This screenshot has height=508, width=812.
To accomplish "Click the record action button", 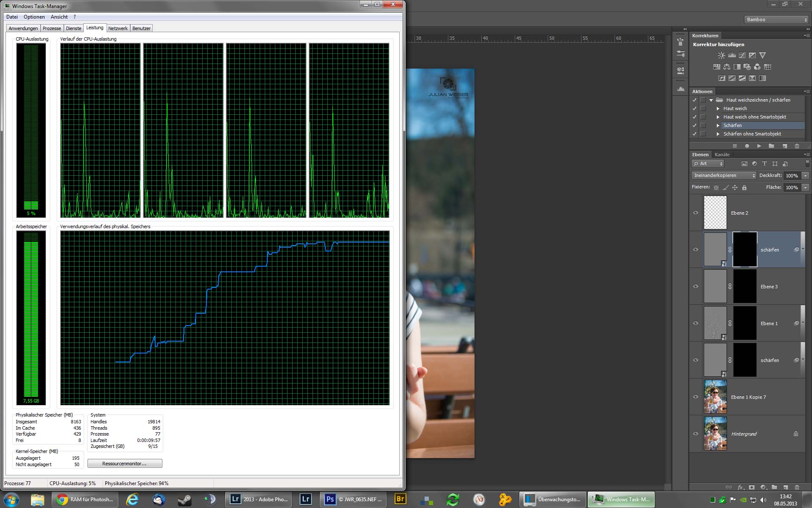I will click(747, 146).
